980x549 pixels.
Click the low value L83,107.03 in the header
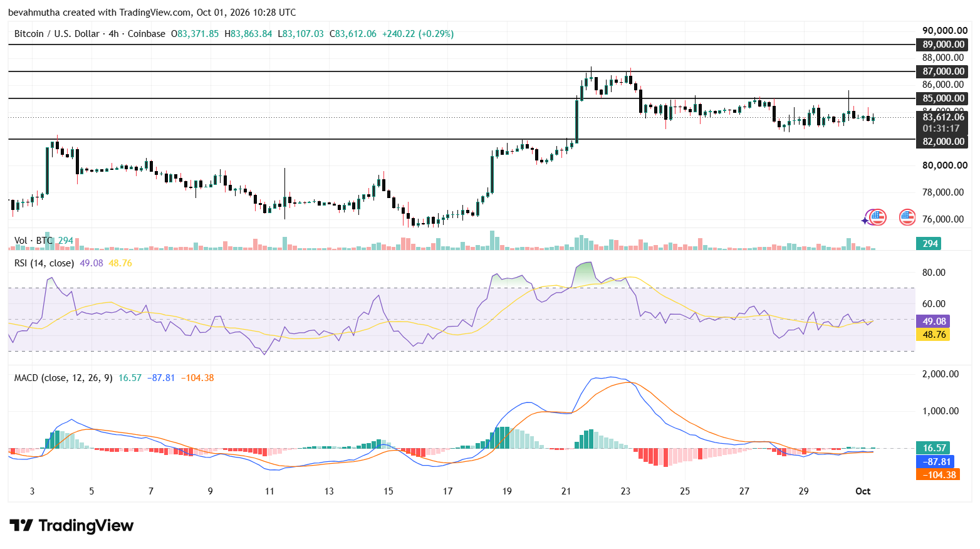(301, 34)
